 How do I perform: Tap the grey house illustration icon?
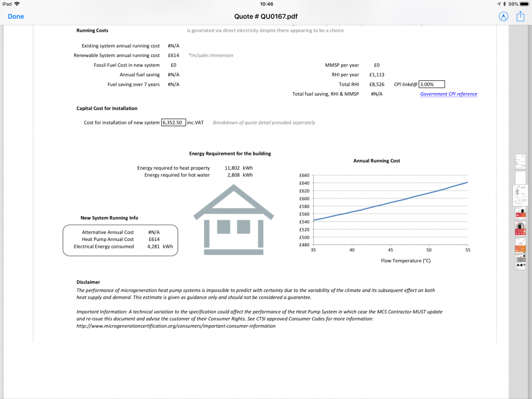click(x=234, y=220)
